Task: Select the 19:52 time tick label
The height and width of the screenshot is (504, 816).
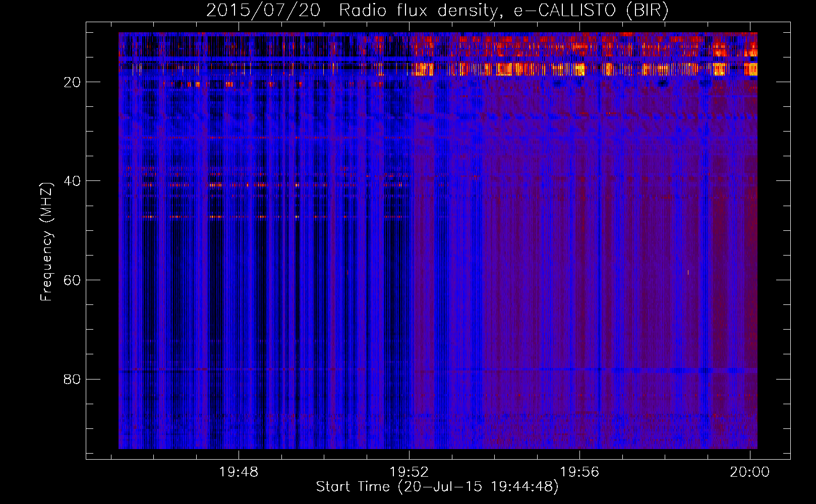Action: [x=409, y=472]
